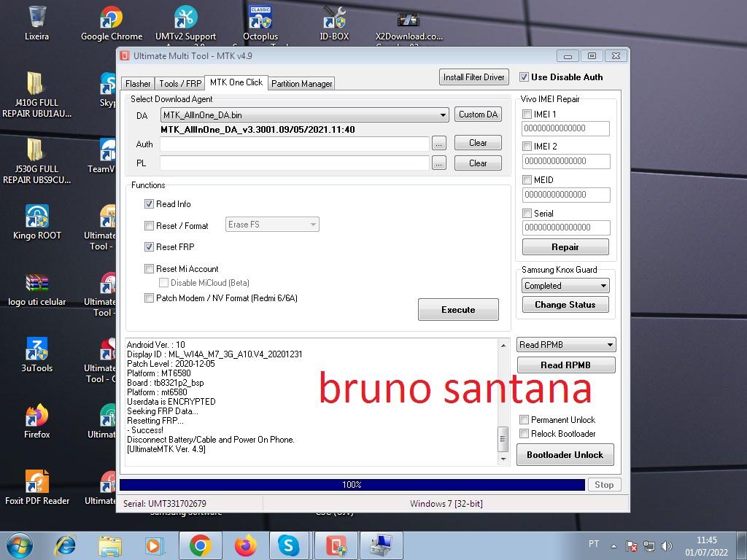Screen dimensions: 747x560
Task: Launch Kingo ROOT from the desktop
Action: 36,222
